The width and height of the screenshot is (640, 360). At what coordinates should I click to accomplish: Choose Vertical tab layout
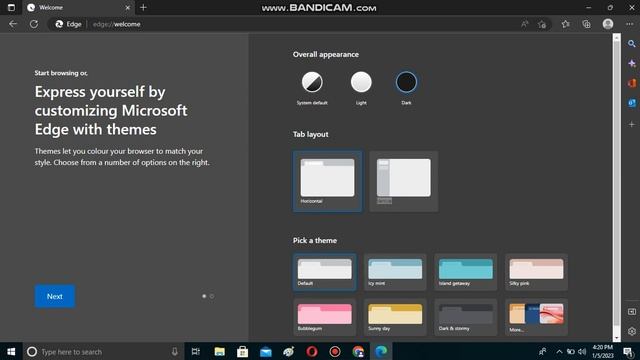(404, 181)
